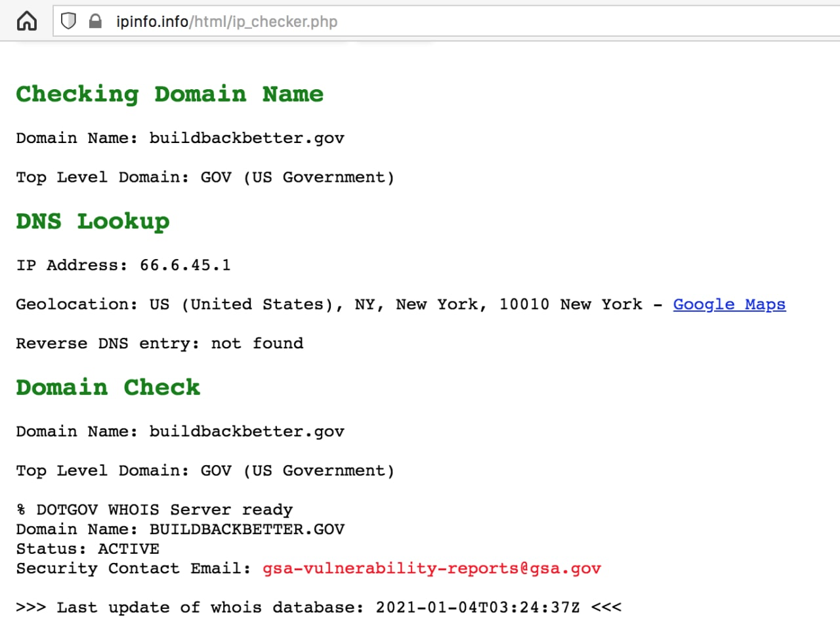Go to the browser home page icon

click(27, 22)
